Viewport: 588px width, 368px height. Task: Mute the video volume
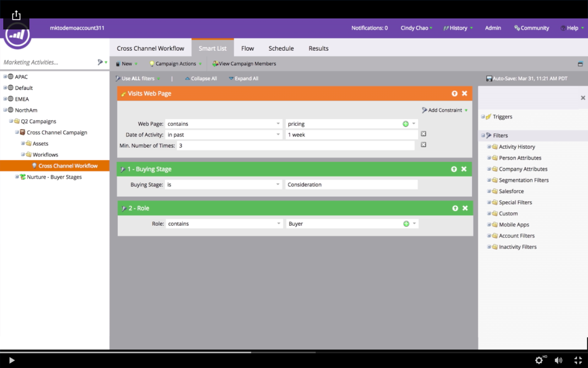point(559,360)
